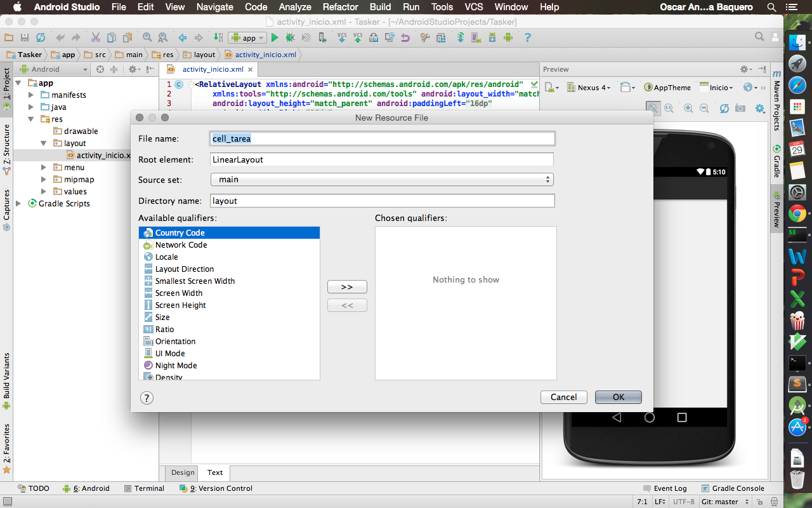Viewport: 812px width, 508px height.
Task: Click the File name input field
Action: [383, 138]
